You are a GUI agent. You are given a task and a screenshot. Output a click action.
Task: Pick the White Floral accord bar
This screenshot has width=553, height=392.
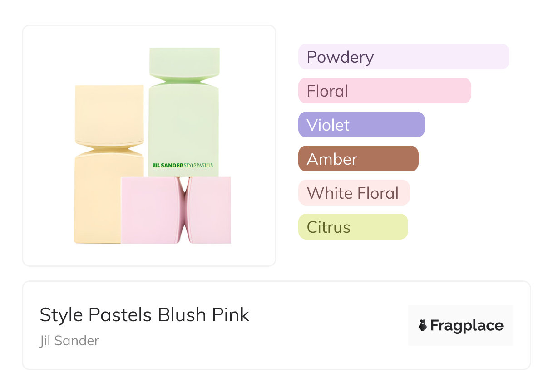(x=353, y=193)
